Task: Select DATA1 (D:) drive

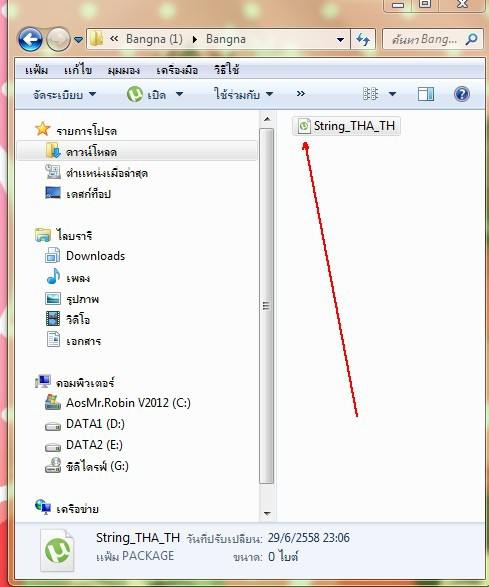Action: point(85,424)
